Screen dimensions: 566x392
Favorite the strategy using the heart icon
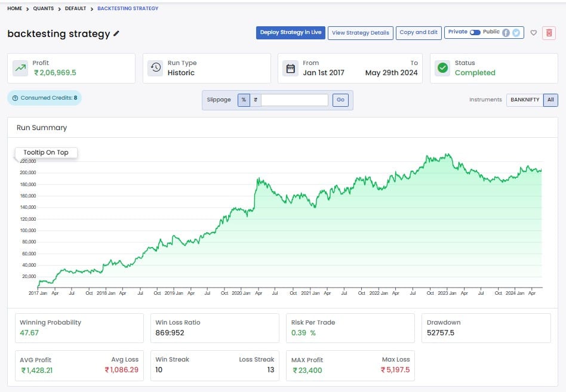point(533,33)
